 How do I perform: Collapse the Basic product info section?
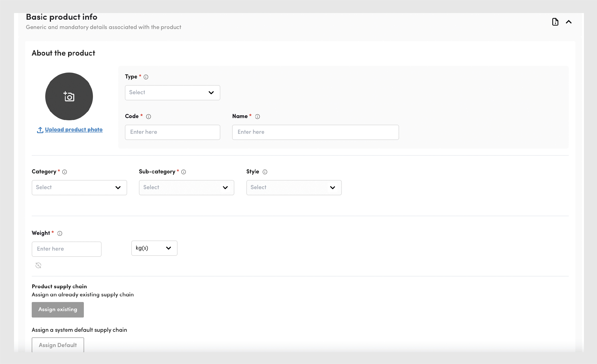(568, 22)
